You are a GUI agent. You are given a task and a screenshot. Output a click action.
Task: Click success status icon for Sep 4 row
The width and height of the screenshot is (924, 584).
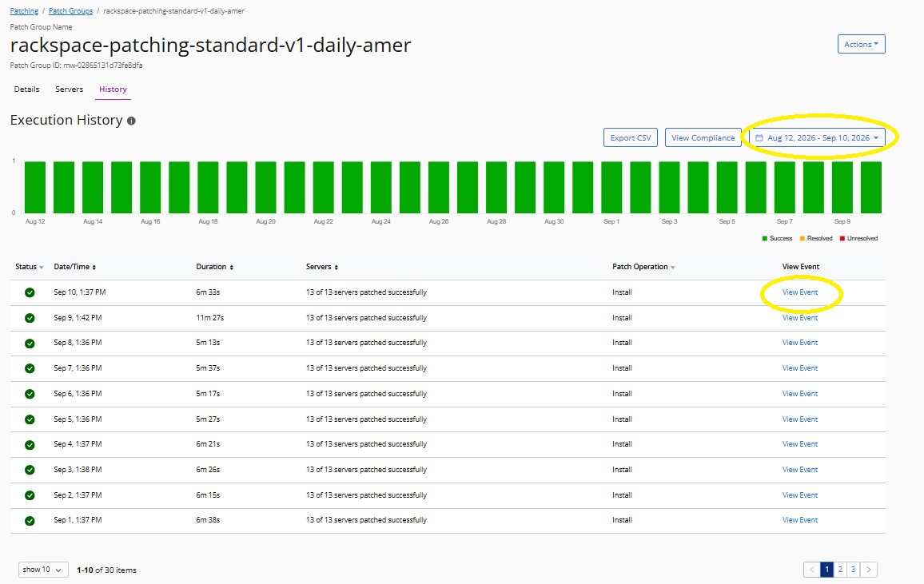tap(30, 444)
